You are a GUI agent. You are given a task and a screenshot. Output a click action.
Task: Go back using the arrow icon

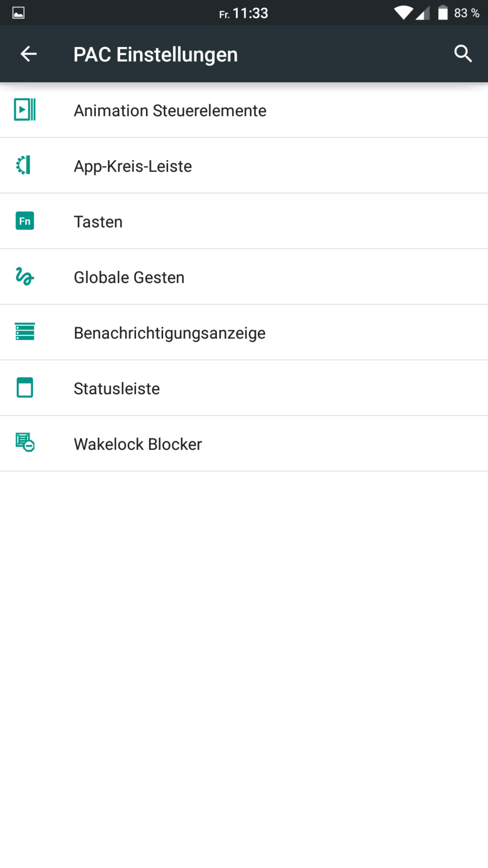click(x=28, y=54)
